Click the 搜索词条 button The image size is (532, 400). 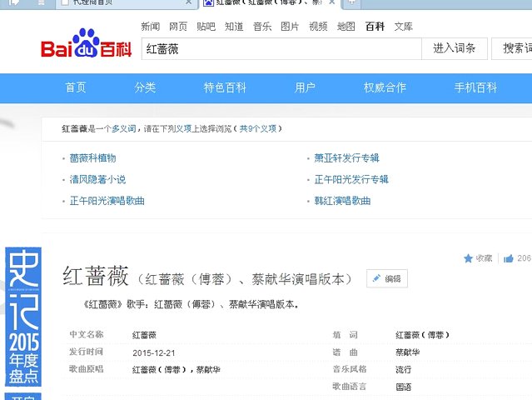(515, 48)
